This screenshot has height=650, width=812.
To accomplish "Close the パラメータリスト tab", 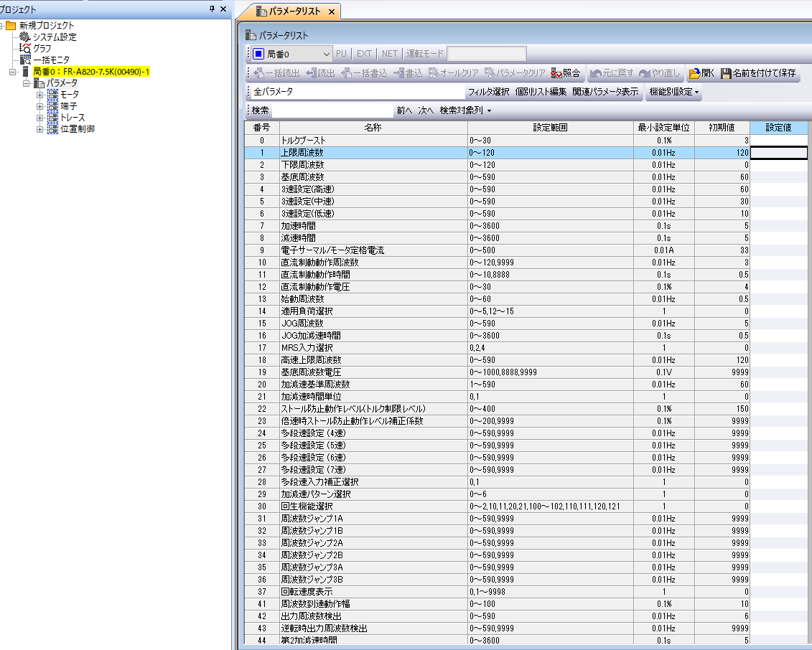I will point(331,12).
